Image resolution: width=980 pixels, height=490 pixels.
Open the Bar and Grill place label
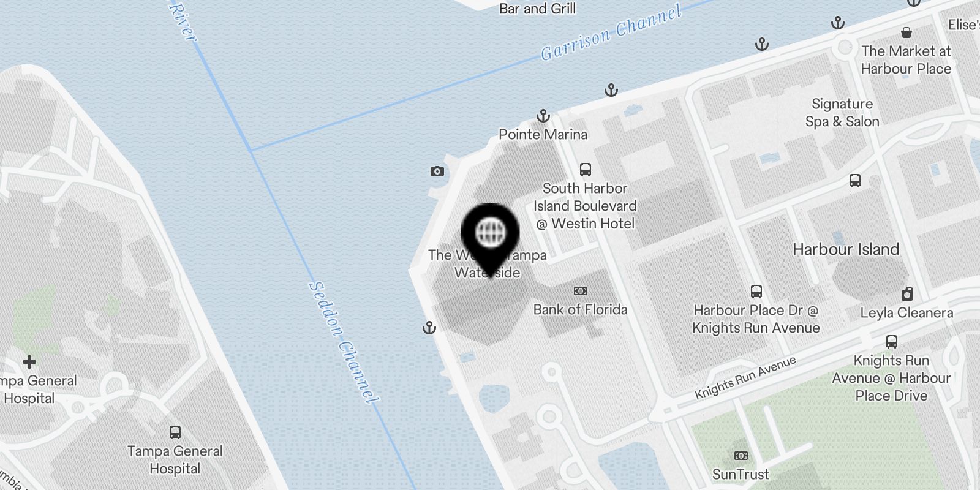[538, 9]
